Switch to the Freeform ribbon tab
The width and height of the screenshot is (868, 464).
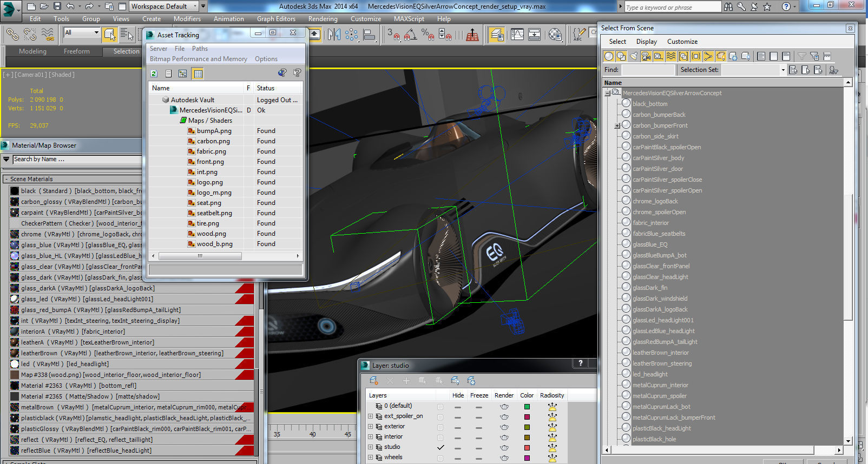click(x=76, y=51)
